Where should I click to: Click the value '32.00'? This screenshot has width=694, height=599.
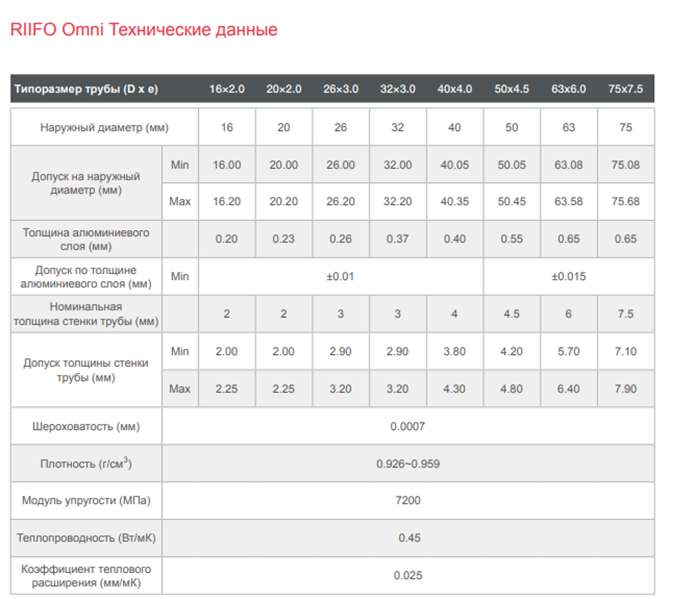click(397, 165)
